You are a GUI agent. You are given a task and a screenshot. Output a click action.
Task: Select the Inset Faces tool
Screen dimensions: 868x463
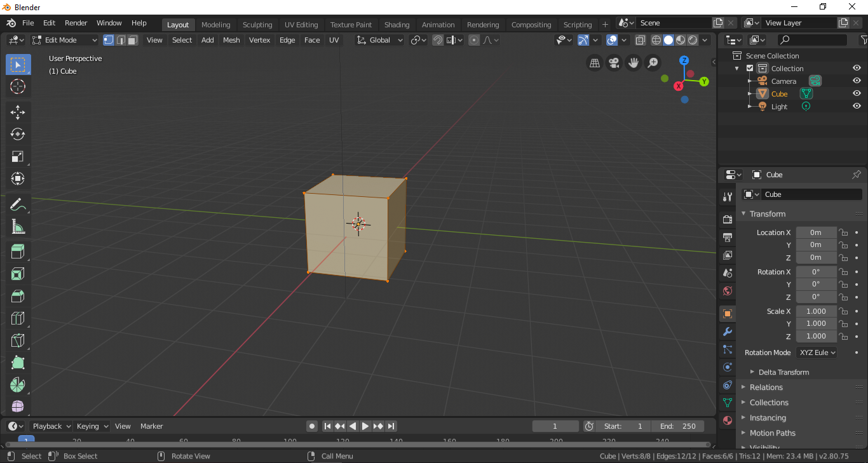[18, 274]
